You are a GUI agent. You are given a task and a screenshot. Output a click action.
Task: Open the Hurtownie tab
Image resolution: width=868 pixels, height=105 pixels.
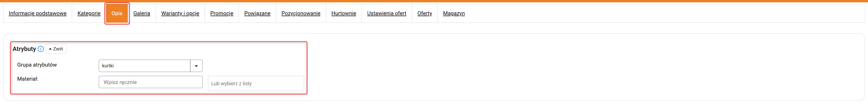tap(344, 14)
